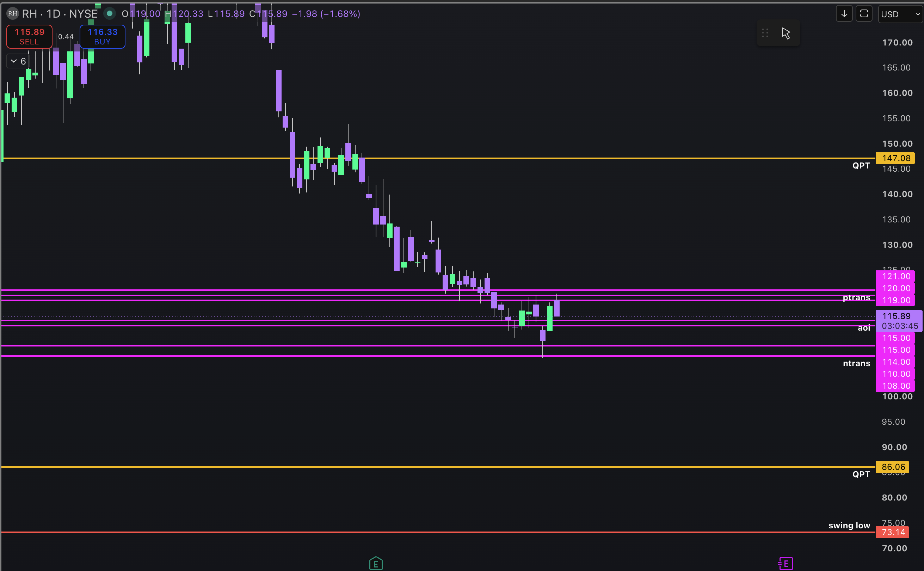This screenshot has width=924, height=571.
Task: Click the 'aoi' line label
Action: click(x=864, y=328)
